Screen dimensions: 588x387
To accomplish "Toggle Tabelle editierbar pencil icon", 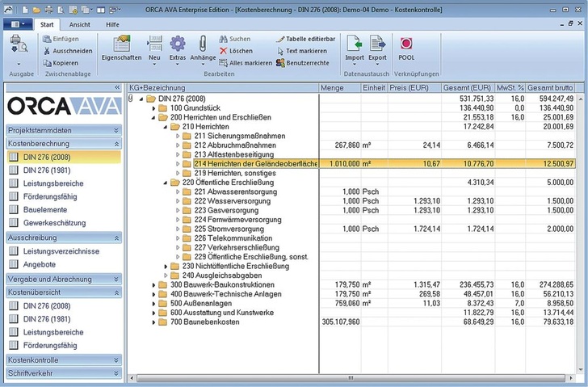I will [280, 39].
